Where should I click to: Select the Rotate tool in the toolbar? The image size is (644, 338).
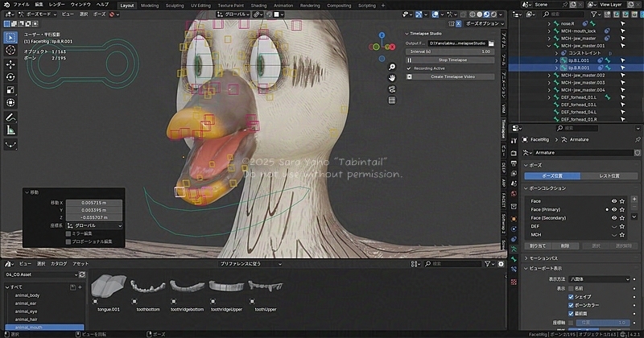tap(10, 76)
